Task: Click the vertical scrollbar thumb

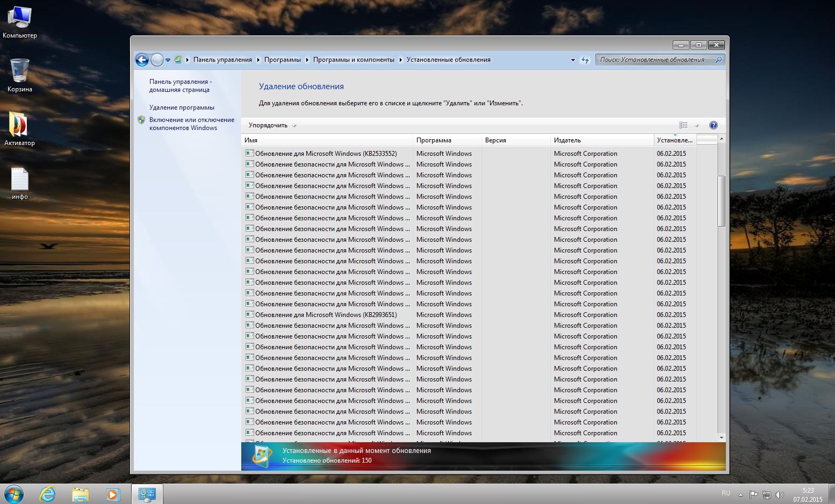Action: click(722, 201)
